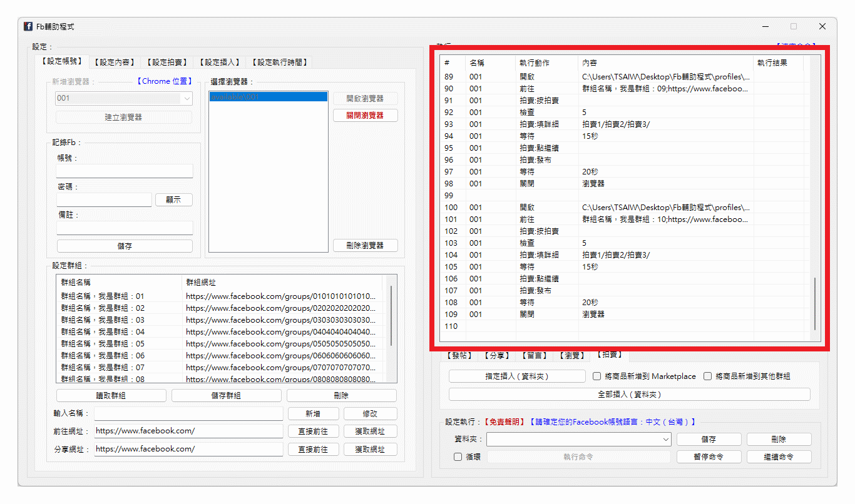Tick the 將商品新增到其他群組 checkbox
This screenshot has width=855, height=504.
(747, 376)
